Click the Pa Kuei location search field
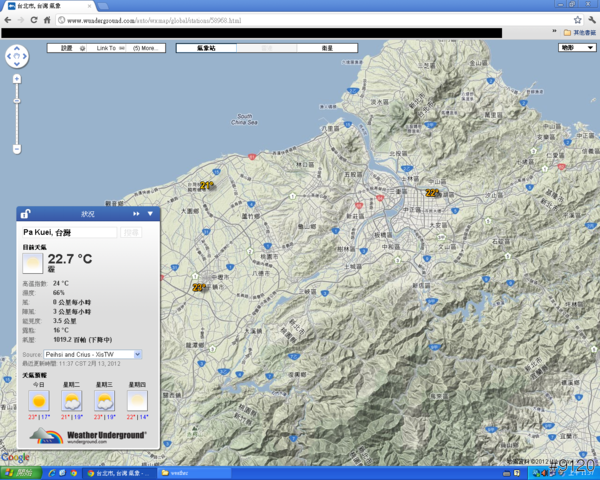Image resolution: width=600 pixels, height=480 pixels. pos(69,232)
